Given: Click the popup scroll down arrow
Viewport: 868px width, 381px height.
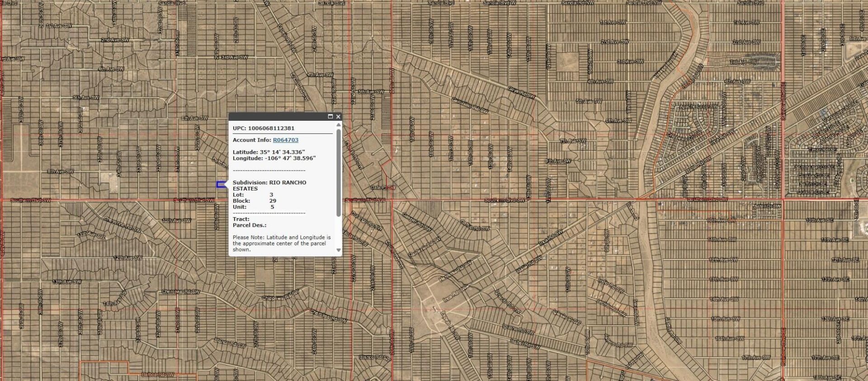Looking at the screenshot, I should click(x=338, y=250).
